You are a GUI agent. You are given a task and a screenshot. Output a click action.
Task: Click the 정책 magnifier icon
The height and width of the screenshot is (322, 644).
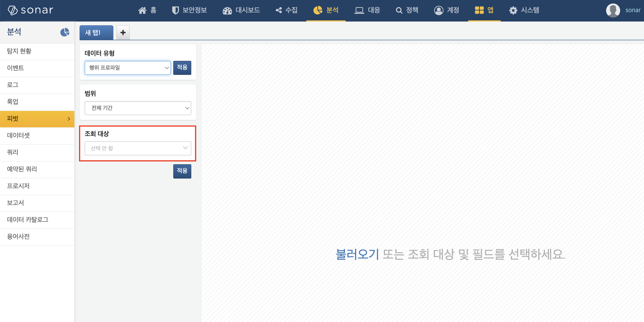pyautogui.click(x=399, y=11)
